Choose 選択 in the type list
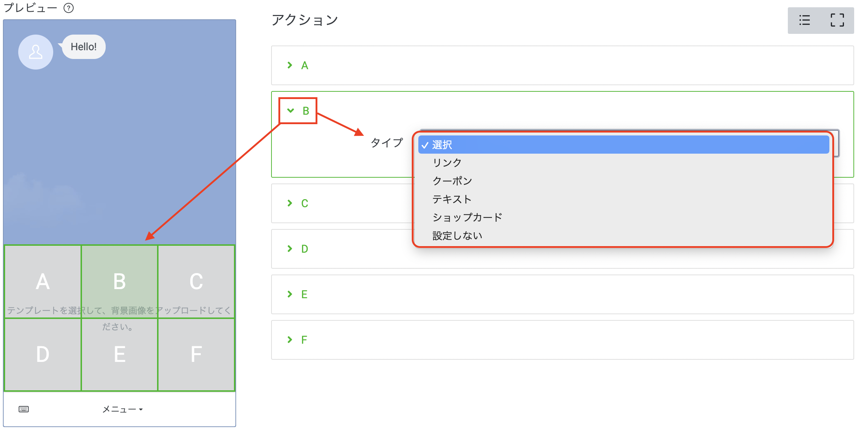 pyautogui.click(x=623, y=145)
